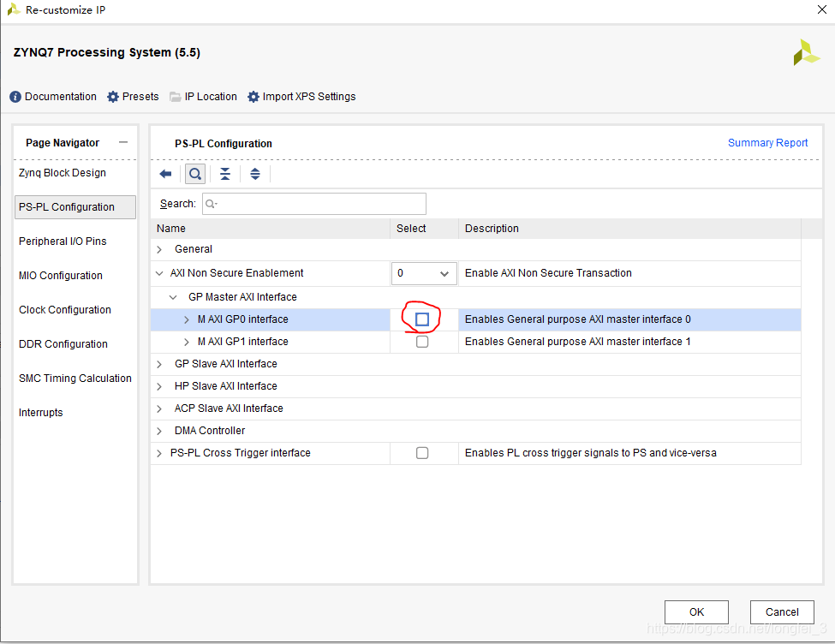Enable M AXI GP1 interface checkbox
This screenshot has width=835, height=644.
421,342
